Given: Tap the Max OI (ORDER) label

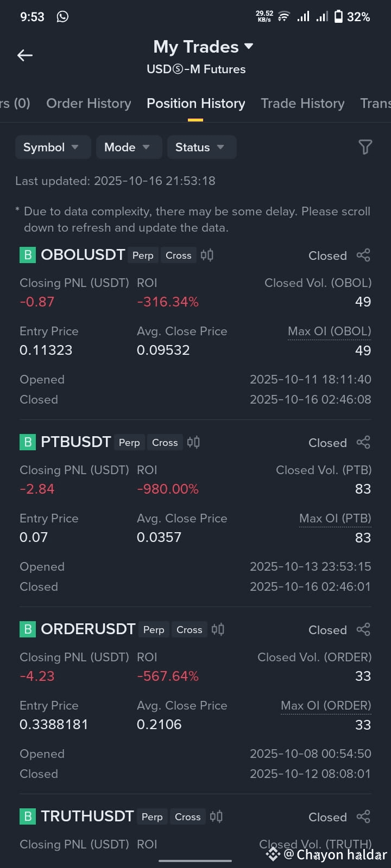Looking at the screenshot, I should tap(326, 705).
